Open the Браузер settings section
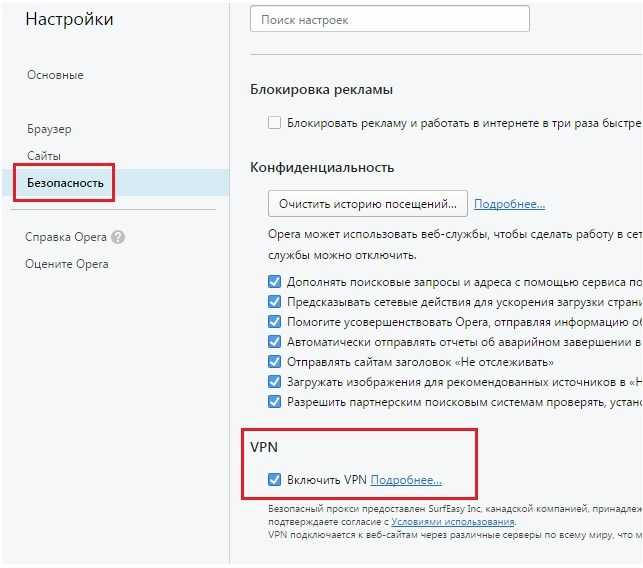This screenshot has width=643, height=568. (x=49, y=129)
